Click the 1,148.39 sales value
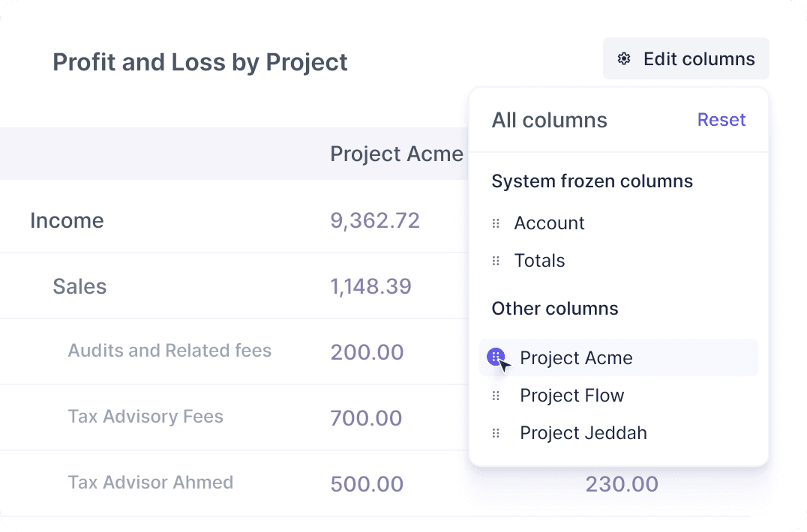Image resolution: width=807 pixels, height=532 pixels. click(x=370, y=286)
